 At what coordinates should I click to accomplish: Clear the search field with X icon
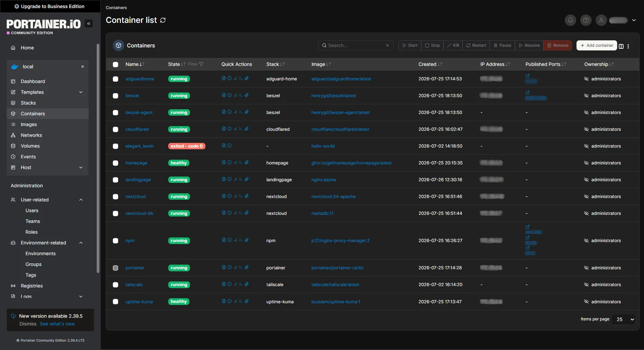(387, 45)
